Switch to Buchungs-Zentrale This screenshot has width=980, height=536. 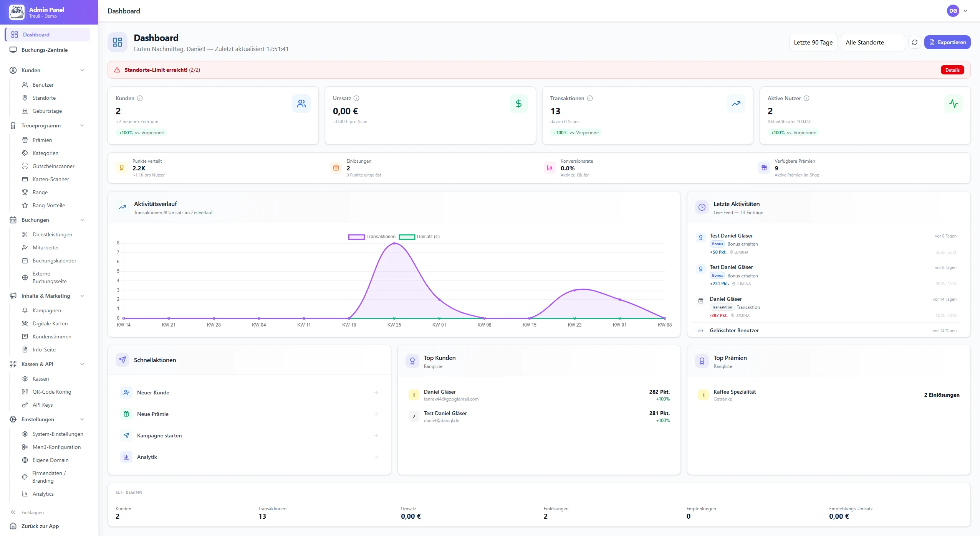coord(44,50)
